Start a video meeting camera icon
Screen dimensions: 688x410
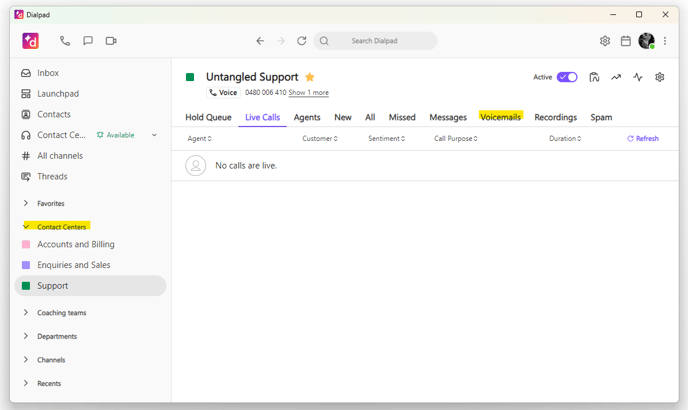(x=111, y=41)
